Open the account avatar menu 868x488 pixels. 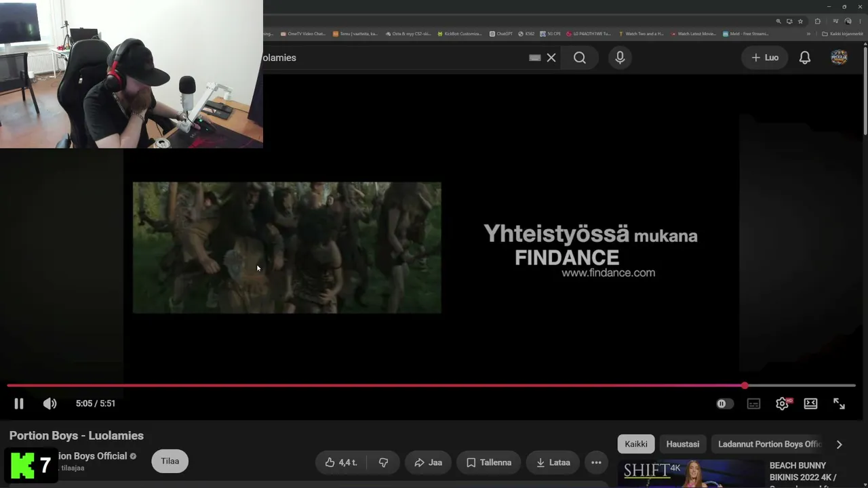[839, 58]
